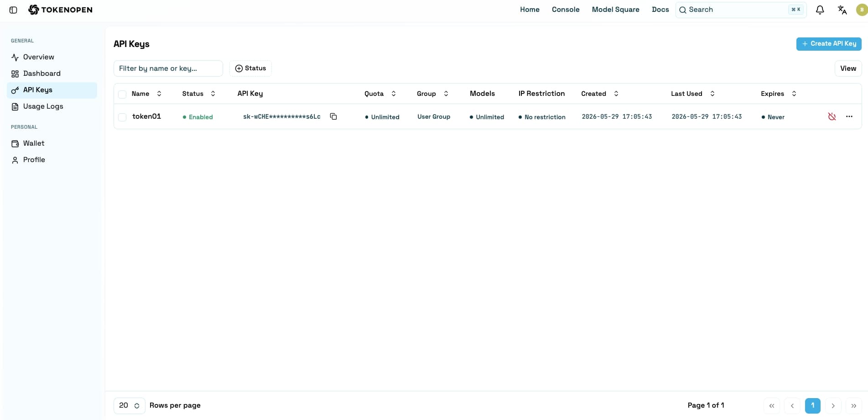The image size is (868, 420).
Task: Copy the token01 API key
Action: coord(333,116)
